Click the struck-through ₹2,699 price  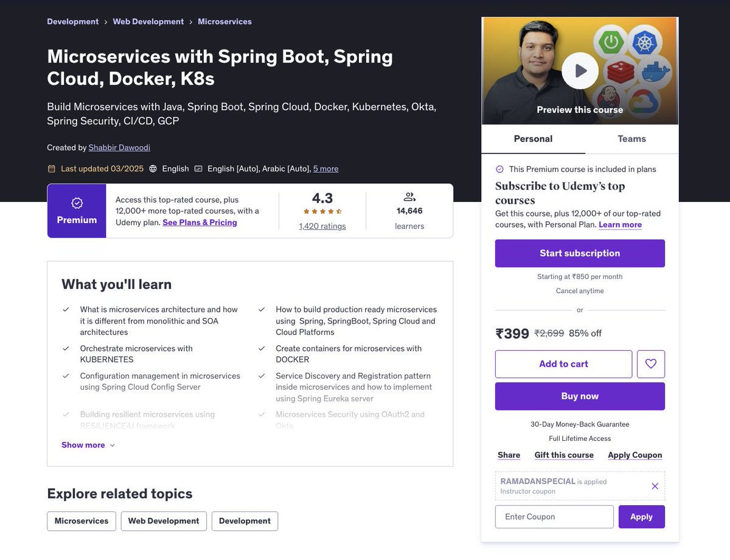point(549,333)
